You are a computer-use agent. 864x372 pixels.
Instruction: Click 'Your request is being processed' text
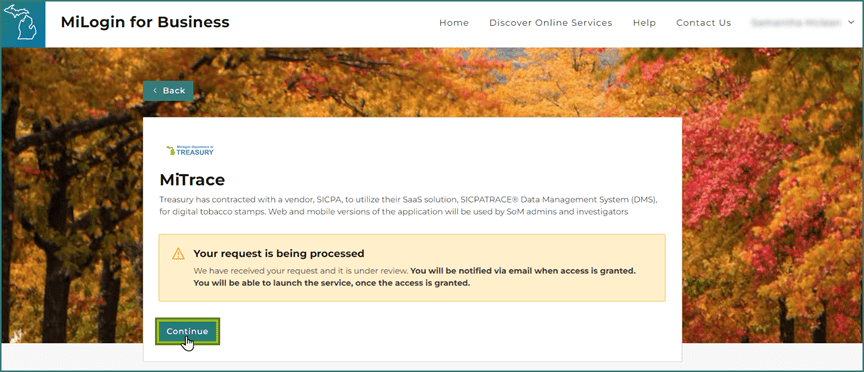[279, 254]
